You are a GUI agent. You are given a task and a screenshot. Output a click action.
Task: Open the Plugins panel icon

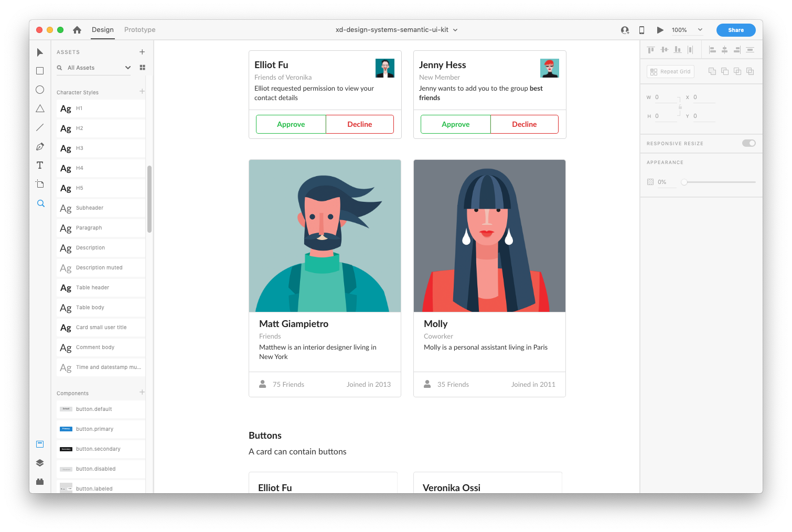point(40,482)
